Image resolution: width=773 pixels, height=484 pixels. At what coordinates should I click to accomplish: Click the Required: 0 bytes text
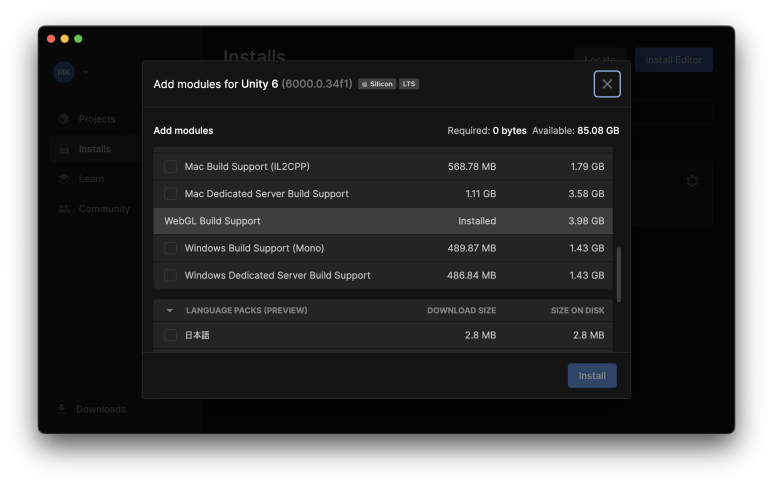[x=487, y=131]
